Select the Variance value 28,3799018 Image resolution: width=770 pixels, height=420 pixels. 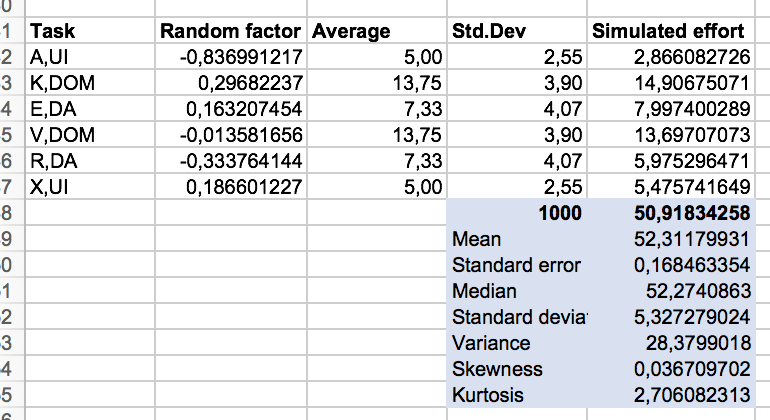pyautogui.click(x=671, y=343)
